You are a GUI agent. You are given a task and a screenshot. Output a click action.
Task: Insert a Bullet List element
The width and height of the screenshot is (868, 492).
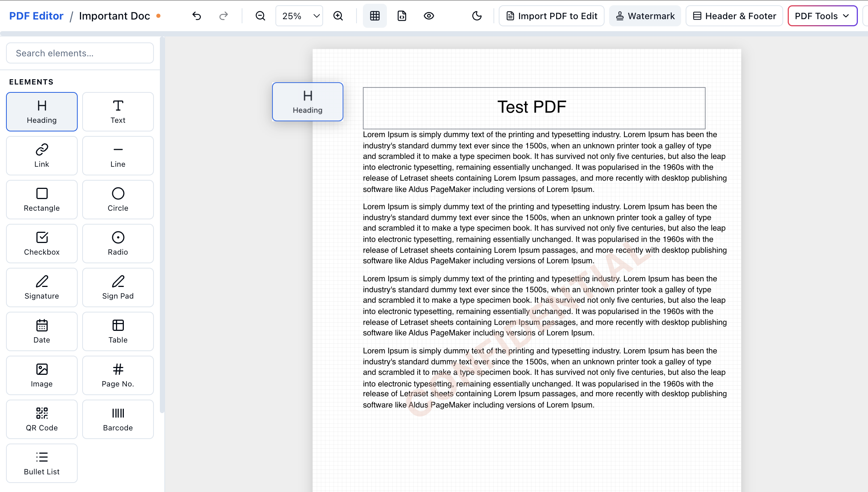(x=42, y=463)
